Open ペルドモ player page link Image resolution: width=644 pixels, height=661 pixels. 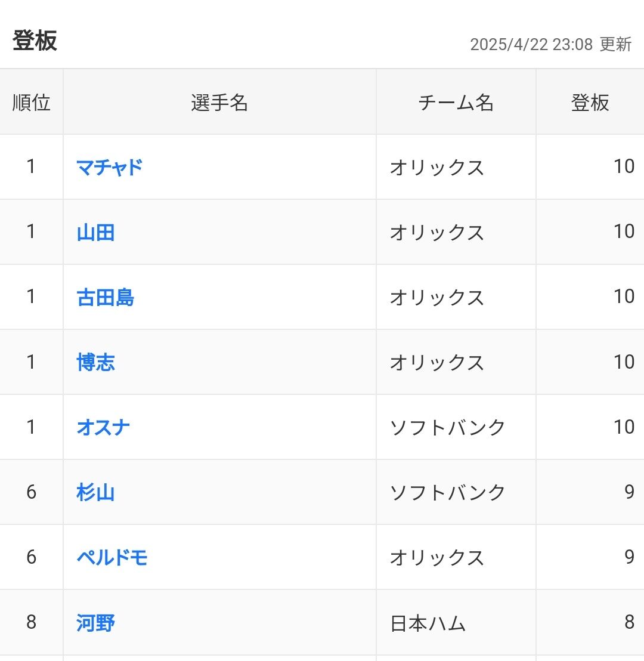coord(112,557)
